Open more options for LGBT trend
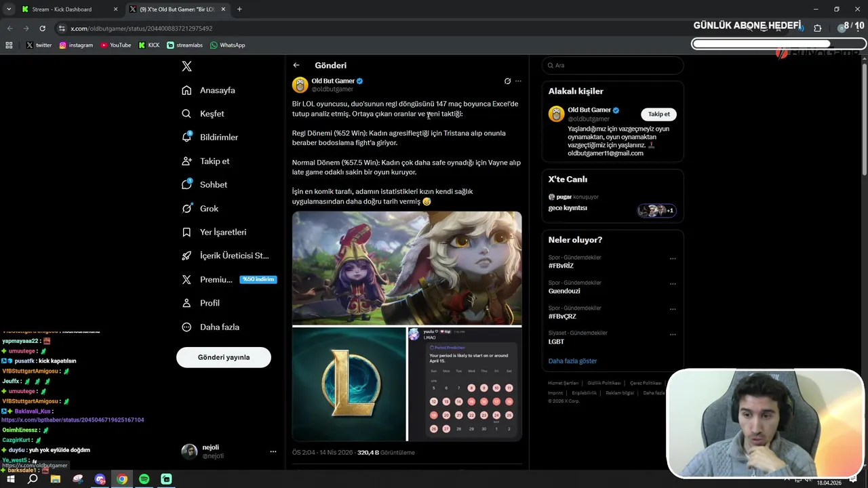Viewport: 868px width, 488px height. pos(673,334)
